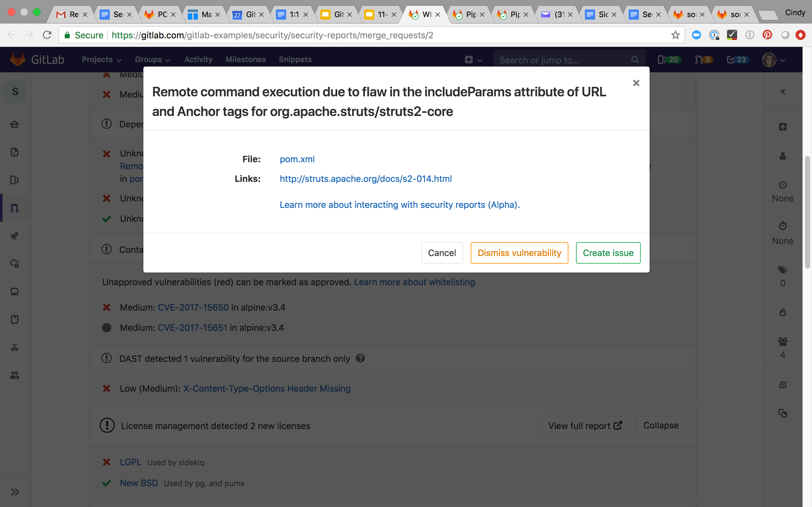
Task: Open the Apache Struts S2-014 advisory link
Action: [x=365, y=179]
